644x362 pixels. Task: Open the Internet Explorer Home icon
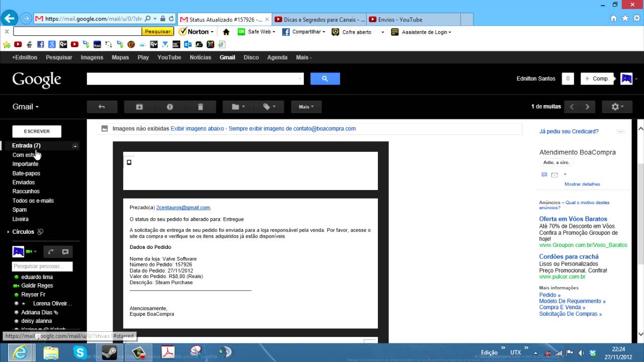[x=614, y=19]
